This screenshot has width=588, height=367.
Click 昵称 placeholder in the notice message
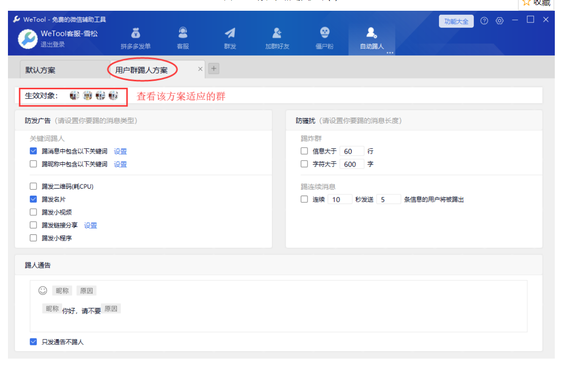52,309
